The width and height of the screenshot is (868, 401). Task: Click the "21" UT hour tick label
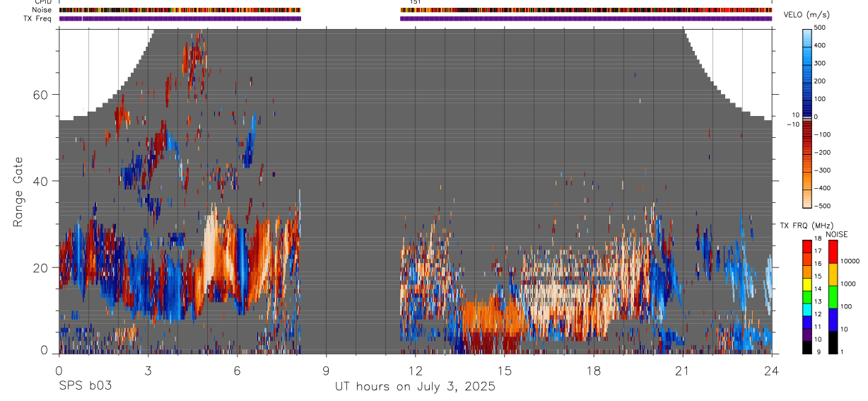tap(683, 369)
